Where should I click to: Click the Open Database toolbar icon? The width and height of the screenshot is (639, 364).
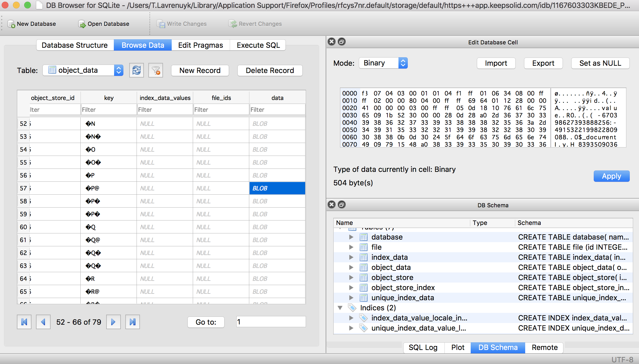(x=82, y=24)
